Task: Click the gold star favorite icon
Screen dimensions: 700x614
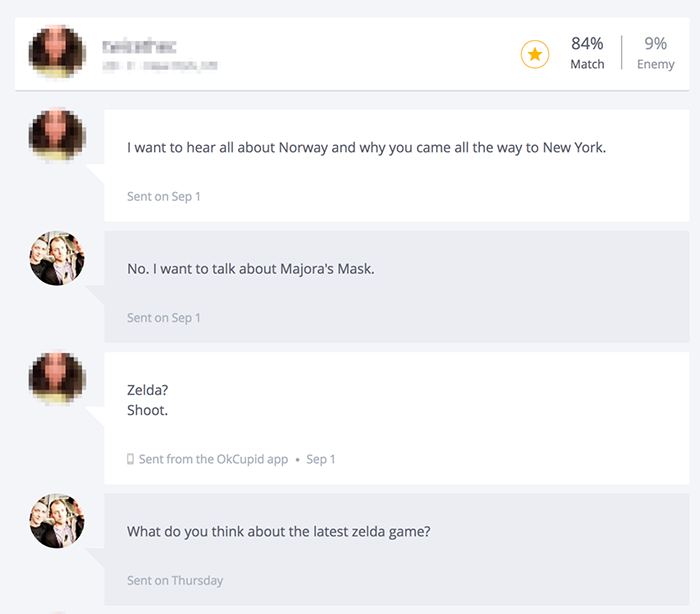Action: coord(535,55)
